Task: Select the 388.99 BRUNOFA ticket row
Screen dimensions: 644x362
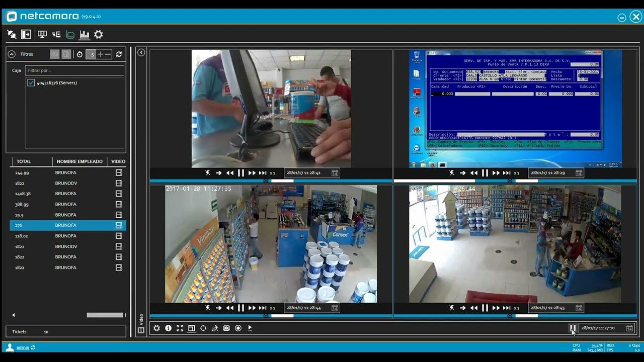Action: coord(68,204)
